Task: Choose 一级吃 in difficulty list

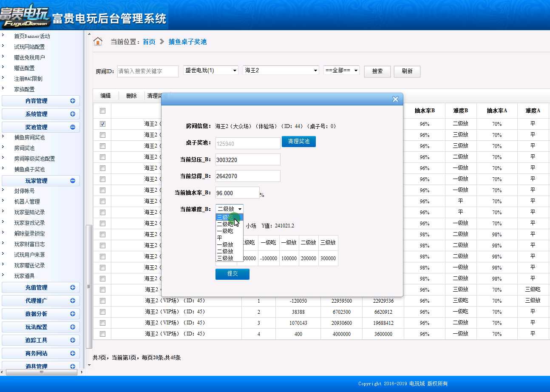Action: 230,231
